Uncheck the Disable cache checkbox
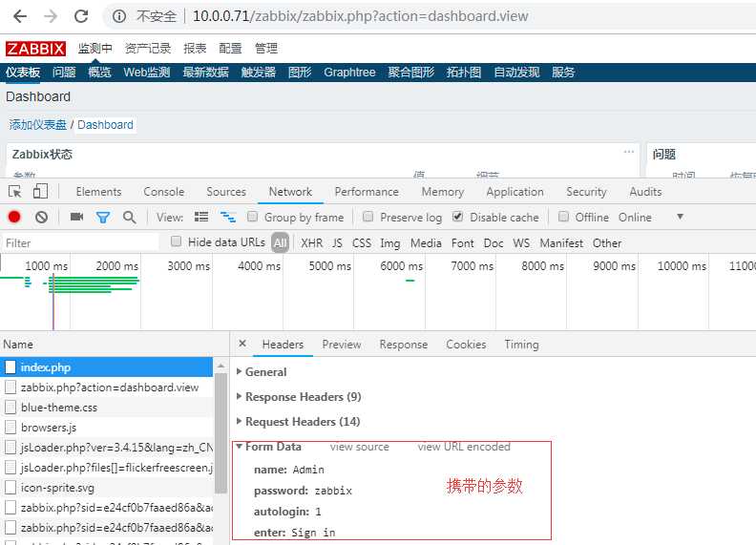756x545 pixels. tap(458, 218)
